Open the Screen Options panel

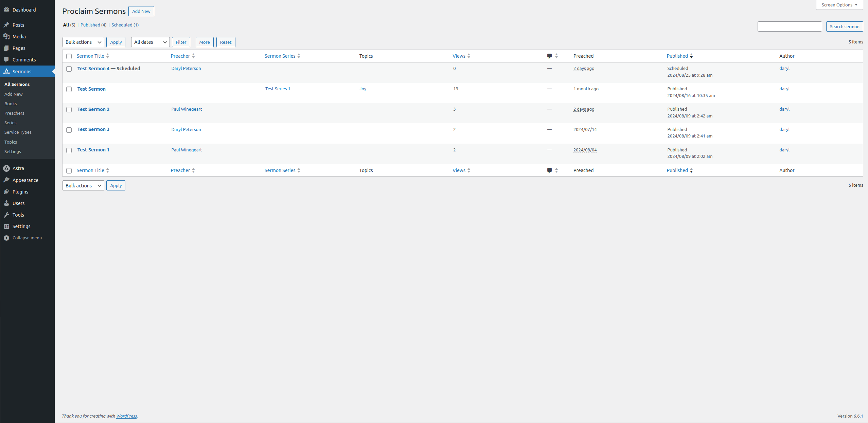tap(839, 5)
